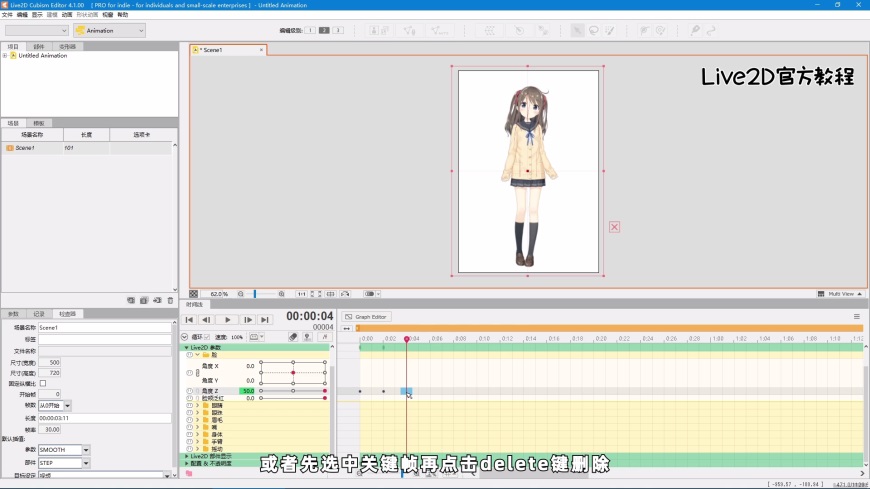Click the length field 00:00:03:11
Image resolution: width=870 pixels, height=489 pixels.
click(x=105, y=418)
